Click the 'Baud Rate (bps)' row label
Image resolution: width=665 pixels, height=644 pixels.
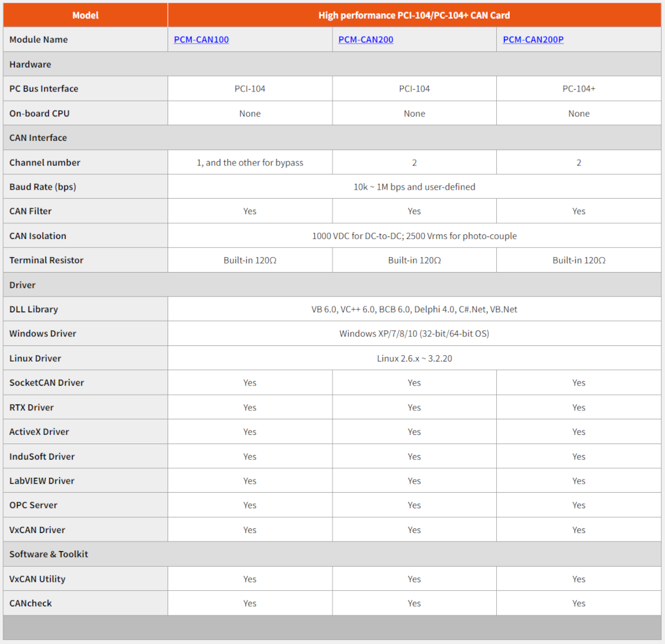click(x=43, y=187)
